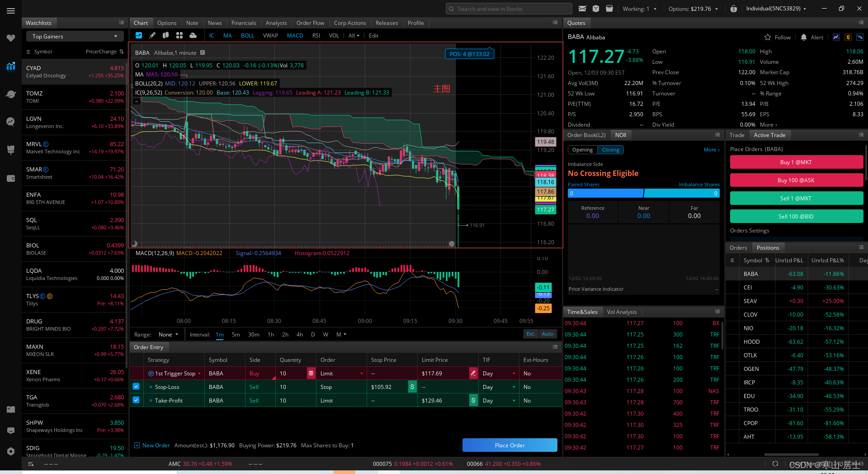Image resolution: width=868 pixels, height=474 pixels.
Task: Open the mail messages icon
Action: click(x=582, y=9)
